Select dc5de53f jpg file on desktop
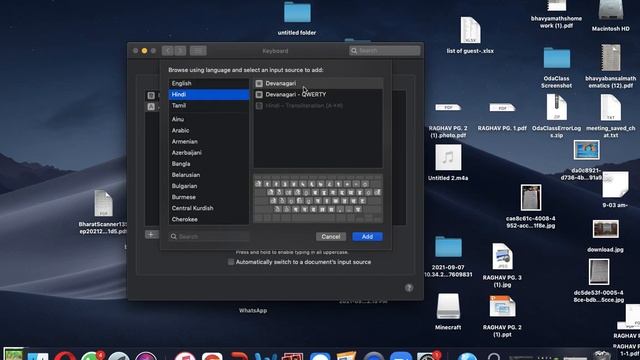The width and height of the screenshot is (640, 360). point(599,272)
